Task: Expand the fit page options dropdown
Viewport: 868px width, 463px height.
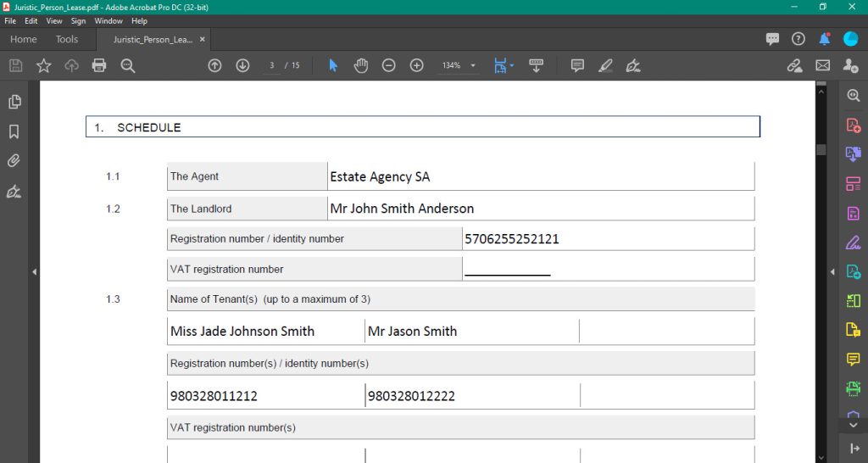Action: point(512,65)
